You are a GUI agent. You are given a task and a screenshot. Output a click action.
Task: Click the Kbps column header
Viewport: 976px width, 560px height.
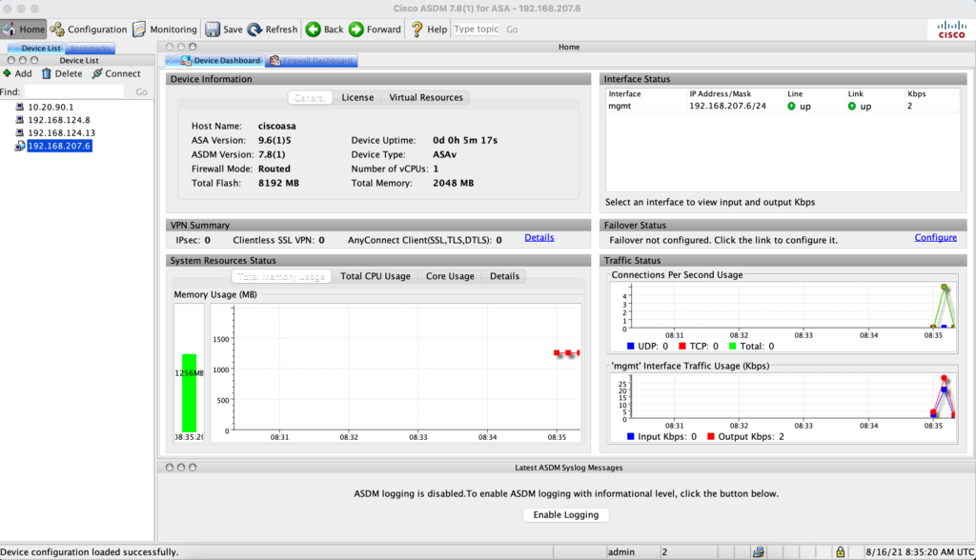pyautogui.click(x=917, y=94)
